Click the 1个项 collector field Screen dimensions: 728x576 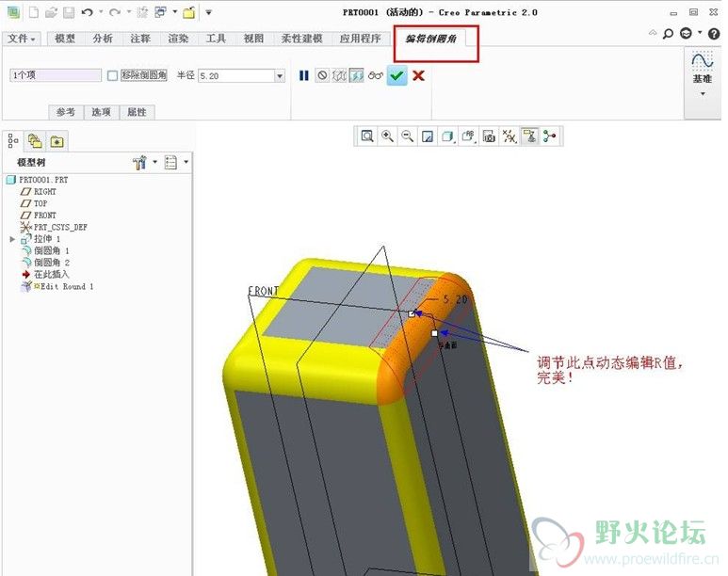pos(56,75)
